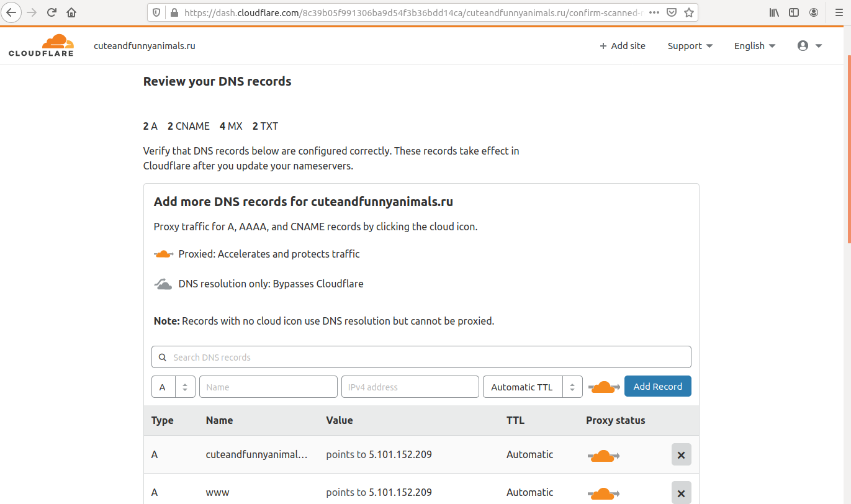Go to browser home page icon

[x=71, y=12]
